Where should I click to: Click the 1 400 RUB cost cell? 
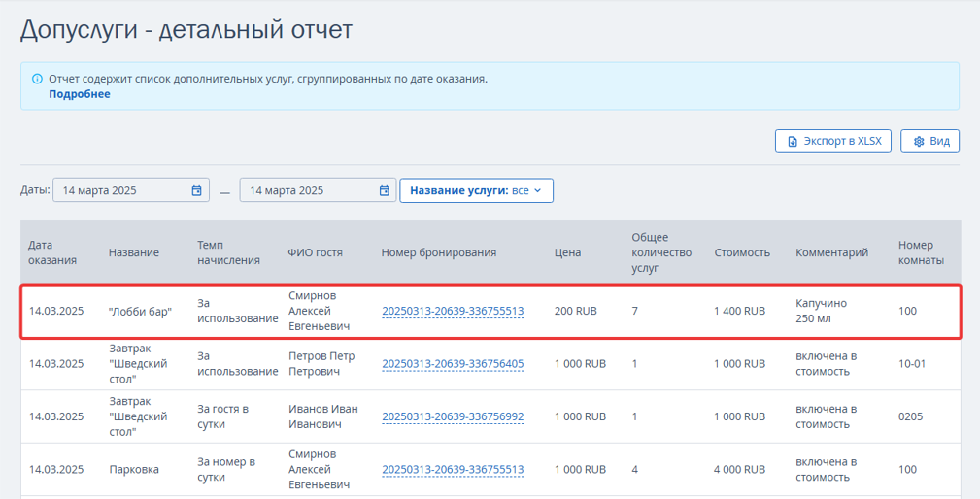(739, 311)
